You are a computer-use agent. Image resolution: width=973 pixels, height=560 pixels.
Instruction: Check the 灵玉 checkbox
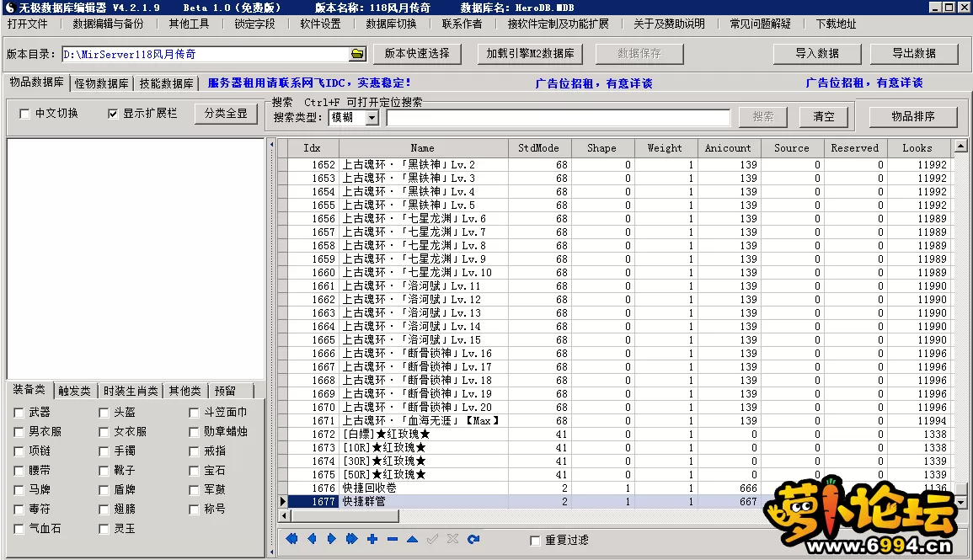pyautogui.click(x=104, y=529)
